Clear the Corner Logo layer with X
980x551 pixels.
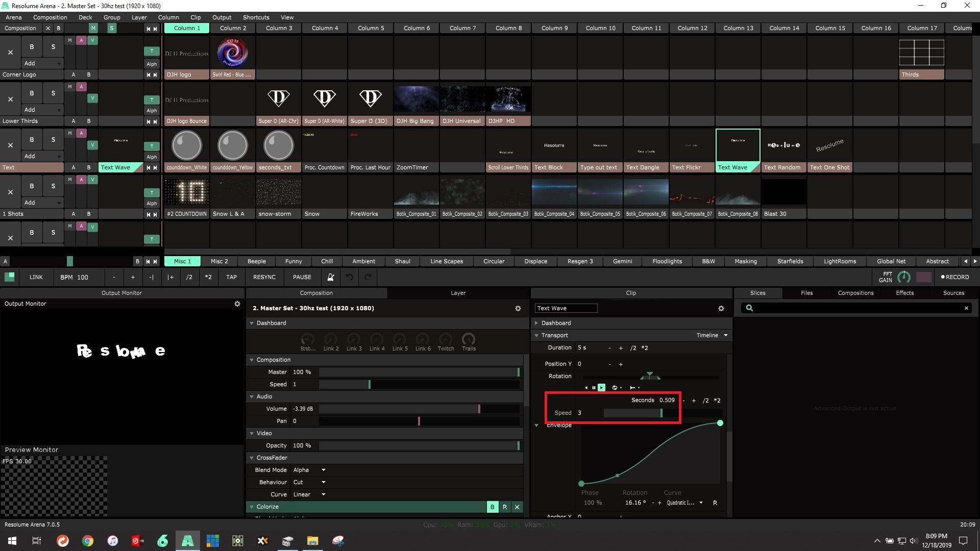10,52
